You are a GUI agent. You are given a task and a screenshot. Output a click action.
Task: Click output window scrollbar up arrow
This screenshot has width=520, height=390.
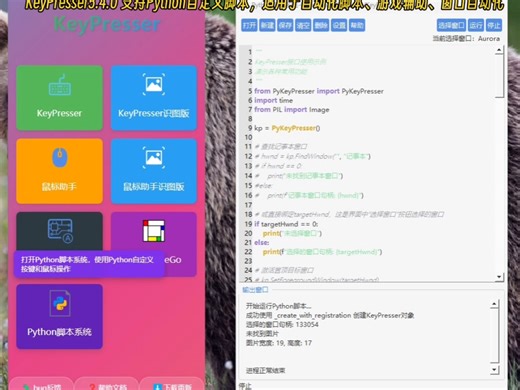(495, 304)
